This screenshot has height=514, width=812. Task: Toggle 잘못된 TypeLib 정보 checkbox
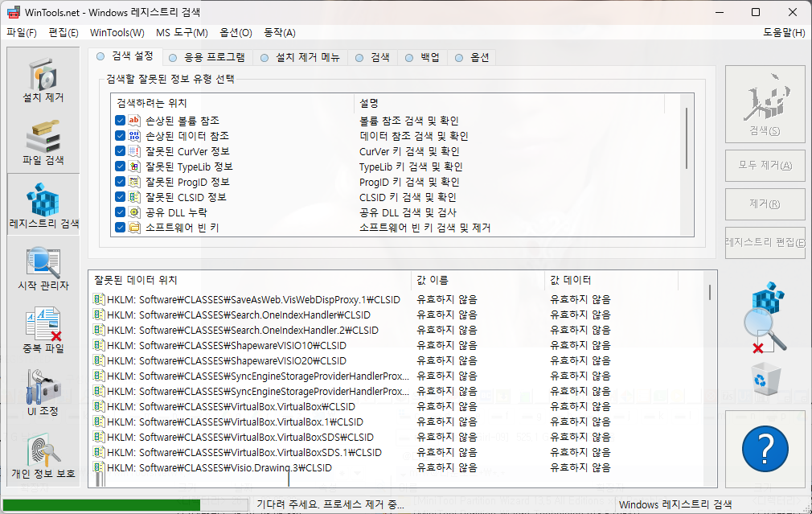click(x=120, y=167)
